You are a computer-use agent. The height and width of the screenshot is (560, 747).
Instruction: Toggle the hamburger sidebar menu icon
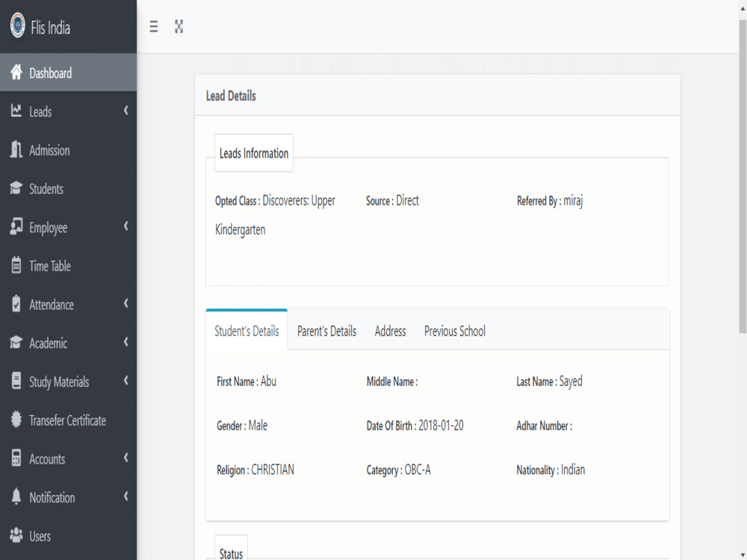(x=153, y=27)
